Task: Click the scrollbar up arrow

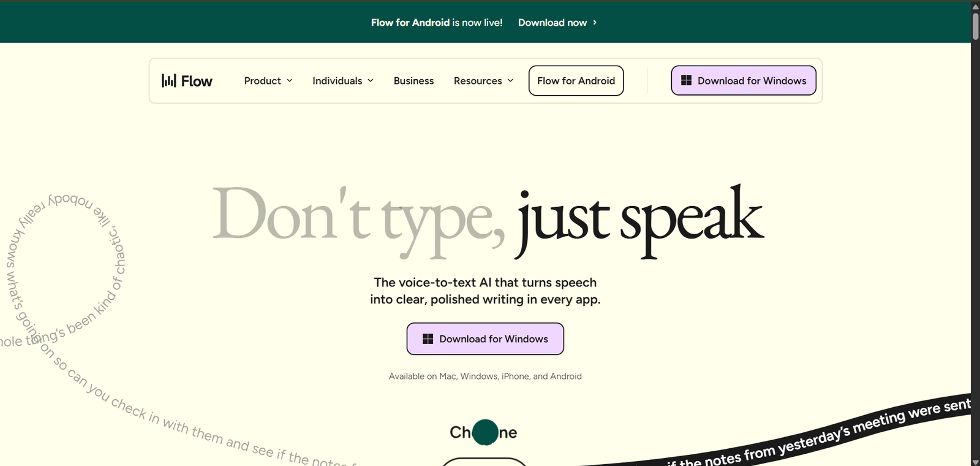Action: coord(975,6)
